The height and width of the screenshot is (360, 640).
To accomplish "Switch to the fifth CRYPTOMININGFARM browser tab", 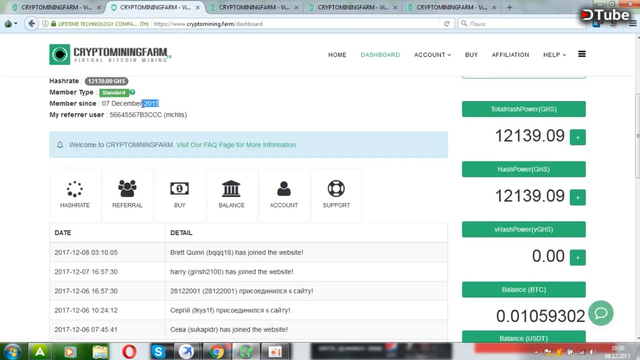I will click(451, 7).
